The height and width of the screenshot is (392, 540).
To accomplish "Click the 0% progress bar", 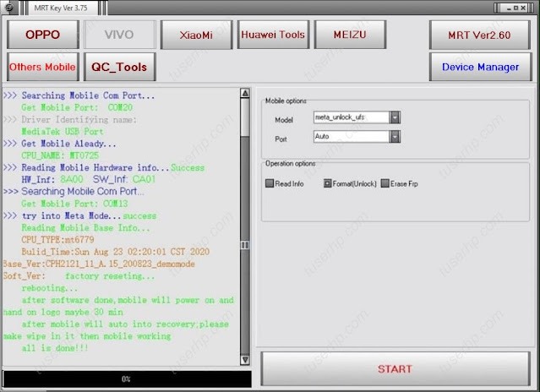I will click(127, 379).
